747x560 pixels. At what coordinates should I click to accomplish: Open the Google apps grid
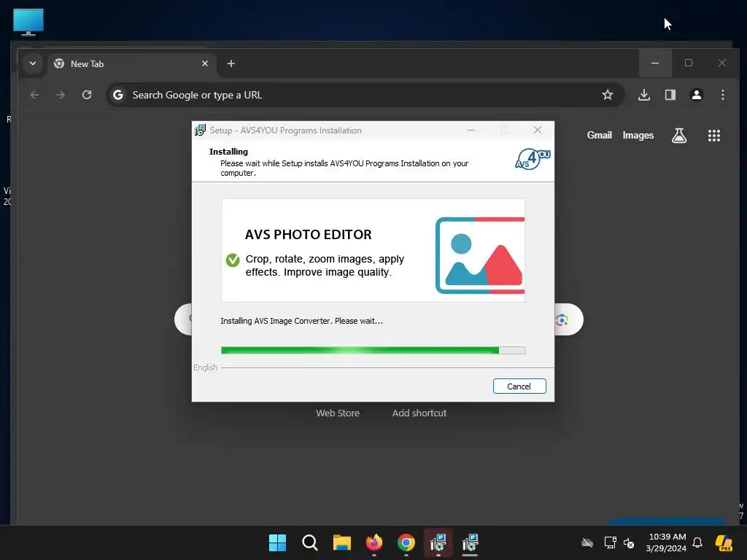point(713,136)
